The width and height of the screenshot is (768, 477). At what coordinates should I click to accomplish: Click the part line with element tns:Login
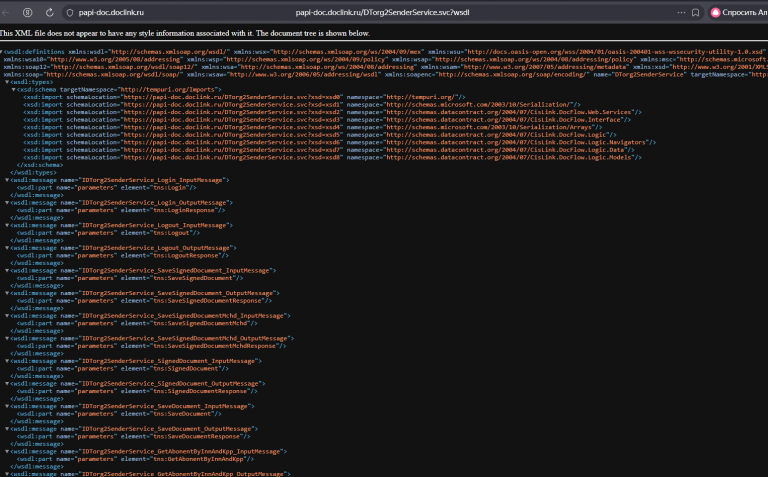(x=106, y=188)
